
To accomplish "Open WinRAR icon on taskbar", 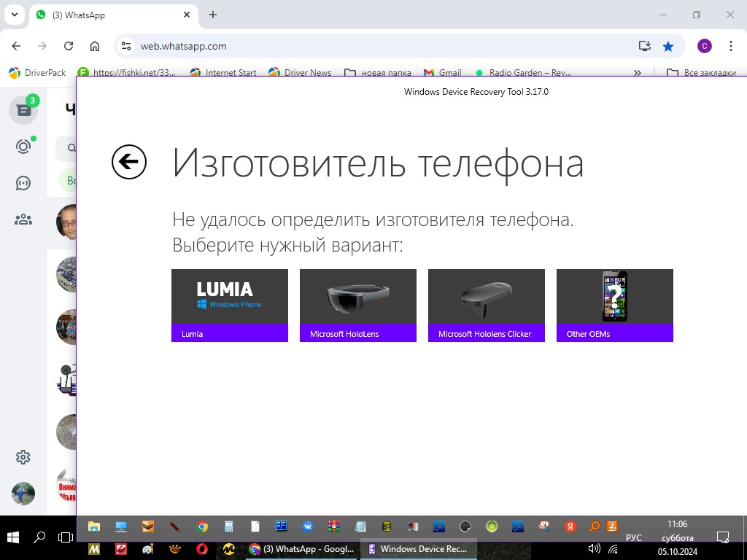I will (x=334, y=526).
